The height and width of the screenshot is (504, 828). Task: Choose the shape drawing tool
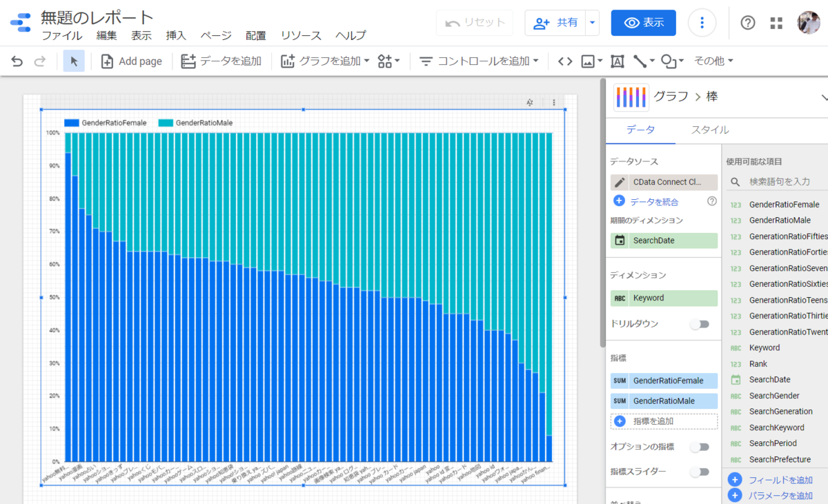coord(672,61)
